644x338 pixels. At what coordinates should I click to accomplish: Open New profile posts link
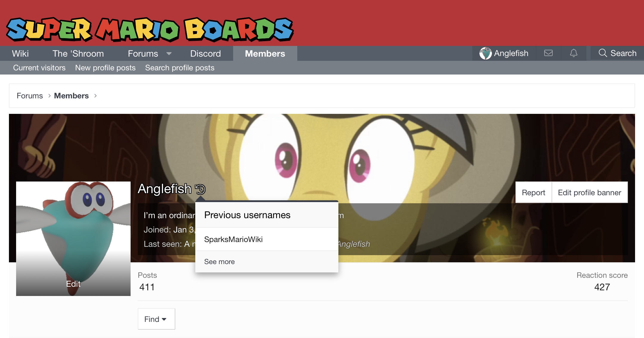[x=105, y=68]
